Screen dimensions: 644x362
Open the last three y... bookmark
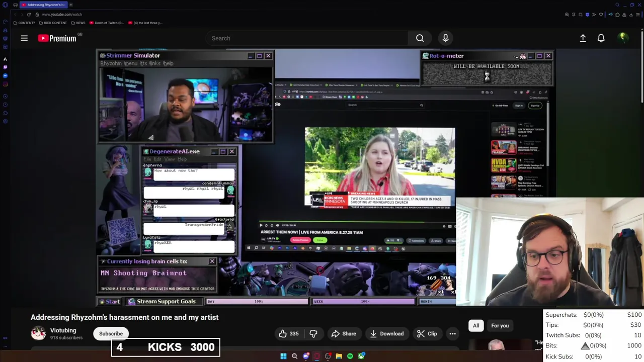[145, 23]
